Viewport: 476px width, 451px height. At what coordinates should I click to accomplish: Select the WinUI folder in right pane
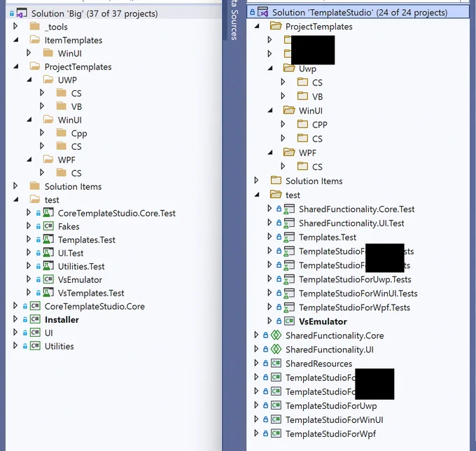click(x=311, y=111)
